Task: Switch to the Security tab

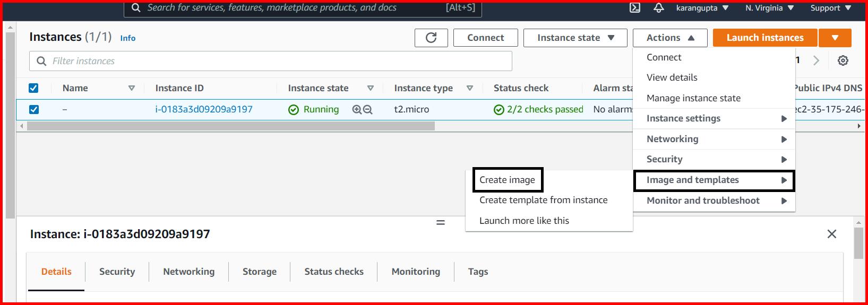Action: click(117, 272)
